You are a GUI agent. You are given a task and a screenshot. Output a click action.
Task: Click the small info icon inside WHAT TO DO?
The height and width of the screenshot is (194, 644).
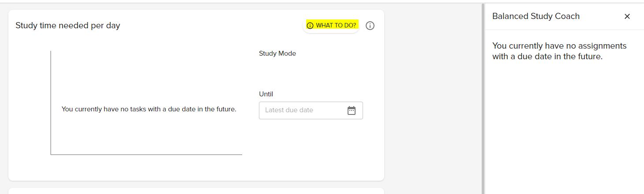click(x=310, y=26)
